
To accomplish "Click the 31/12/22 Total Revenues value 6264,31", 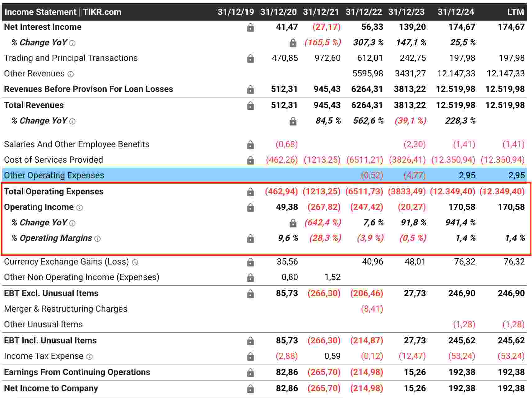I will 367,105.
